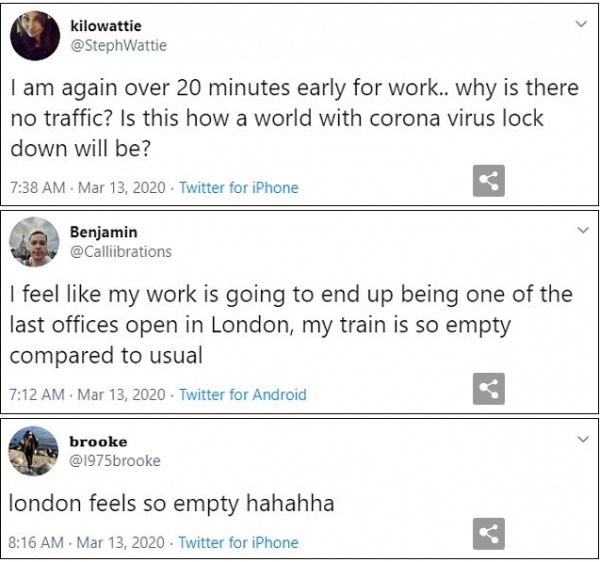Click share icon on Benjamin's tweet
The width and height of the screenshot is (600, 562).
coord(488,388)
